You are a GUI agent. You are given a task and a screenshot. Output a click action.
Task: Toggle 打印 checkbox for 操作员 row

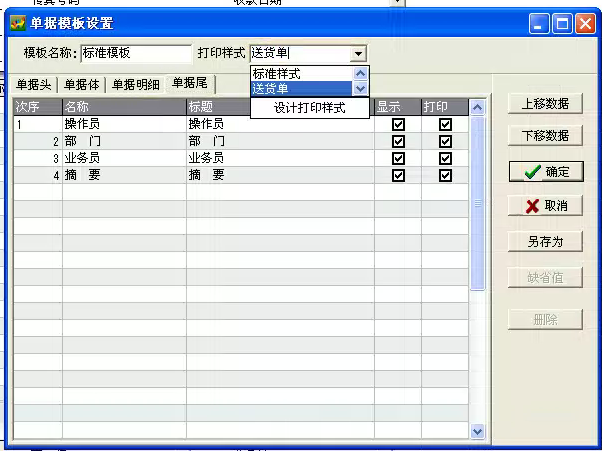(x=445, y=124)
